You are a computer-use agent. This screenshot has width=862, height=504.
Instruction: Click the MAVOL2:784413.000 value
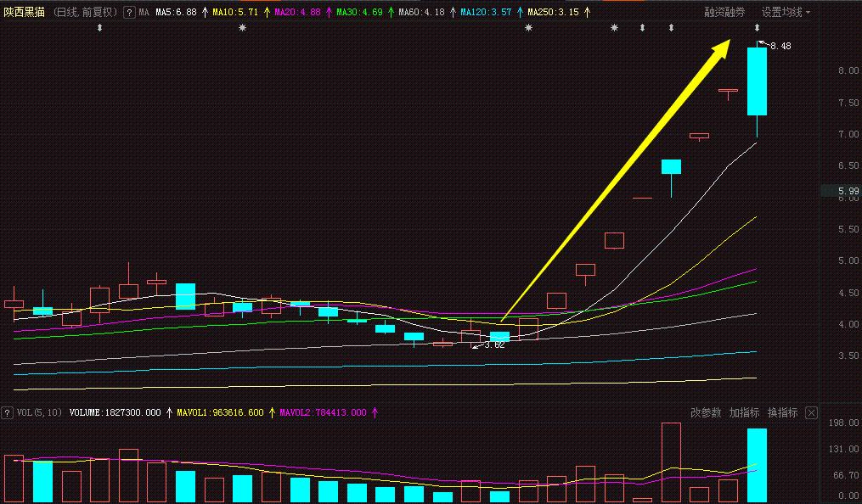324,413
